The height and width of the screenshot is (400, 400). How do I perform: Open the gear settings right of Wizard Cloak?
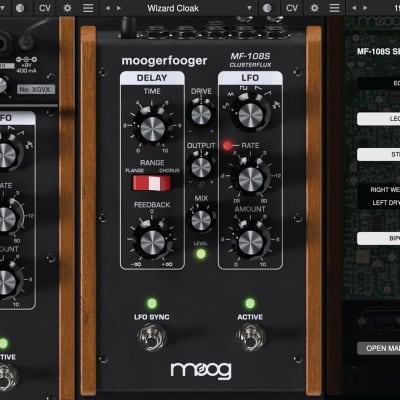click(314, 8)
